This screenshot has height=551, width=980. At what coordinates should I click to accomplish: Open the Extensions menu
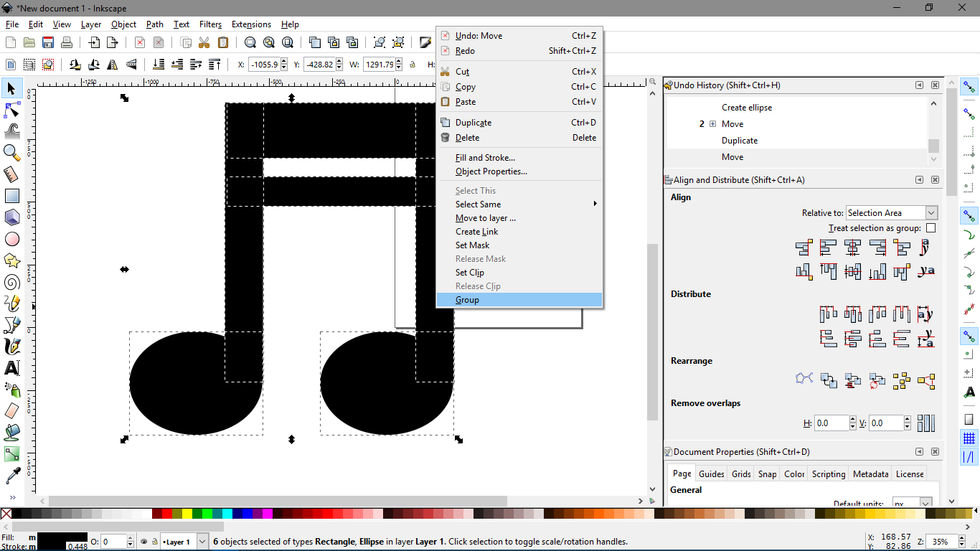coord(251,24)
